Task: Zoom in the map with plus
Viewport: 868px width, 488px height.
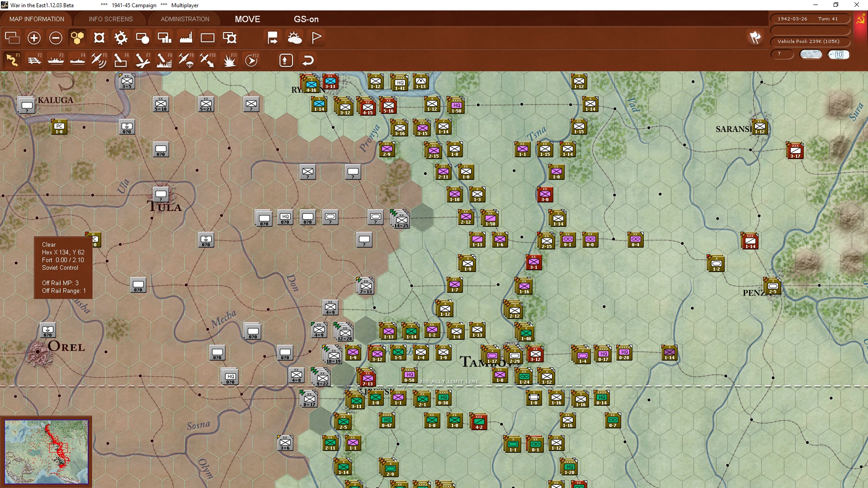Action: click(34, 38)
